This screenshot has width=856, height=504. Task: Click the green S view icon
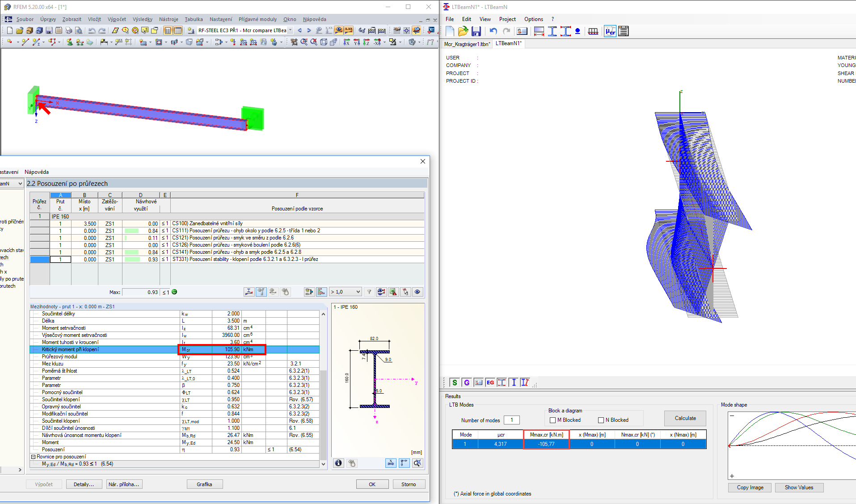[455, 382]
